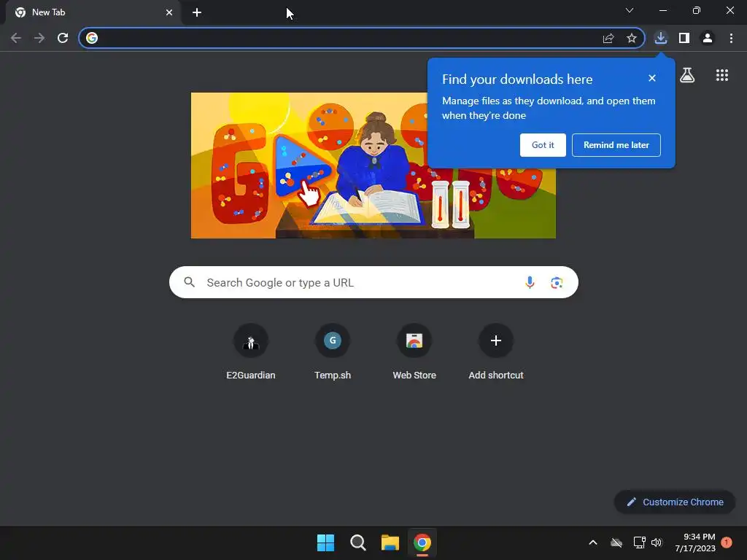
Task: Open the Google site info icon in the address bar
Action: [x=92, y=38]
